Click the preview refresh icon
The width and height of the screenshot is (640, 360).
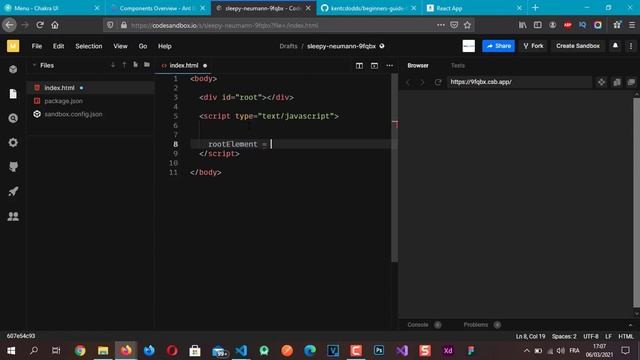(438, 82)
